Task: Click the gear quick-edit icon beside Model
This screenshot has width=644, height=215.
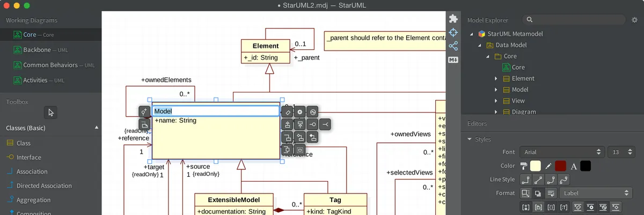Action: (300, 112)
